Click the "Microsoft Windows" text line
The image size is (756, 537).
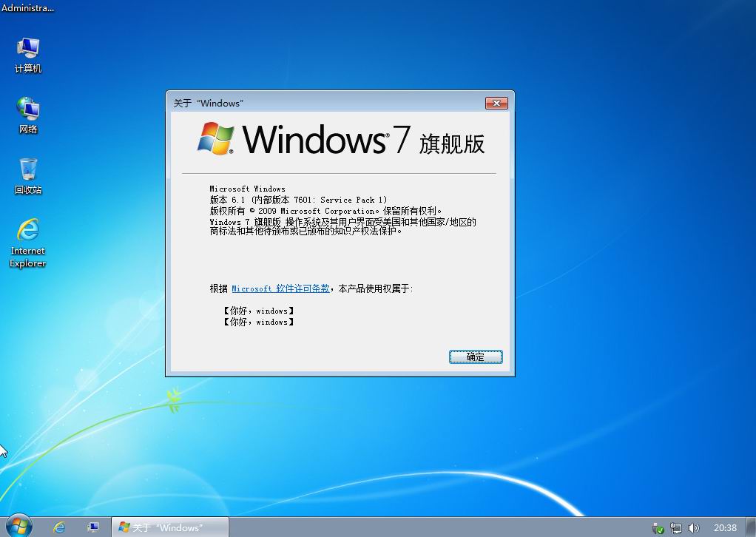[247, 189]
